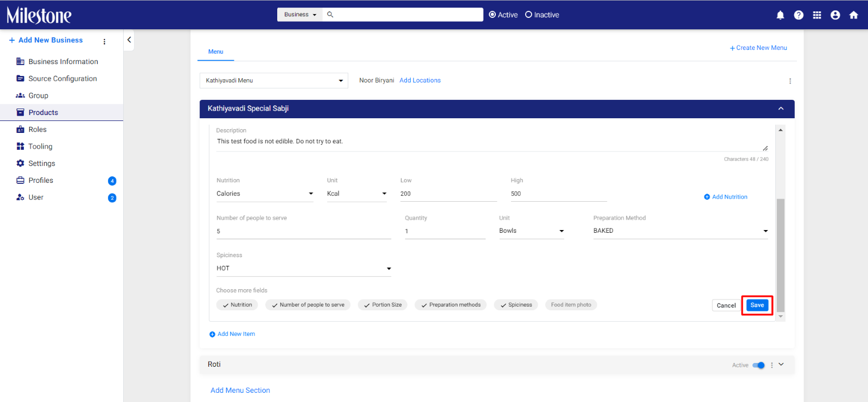The image size is (868, 402).
Task: Click the Save button
Action: pos(757,305)
